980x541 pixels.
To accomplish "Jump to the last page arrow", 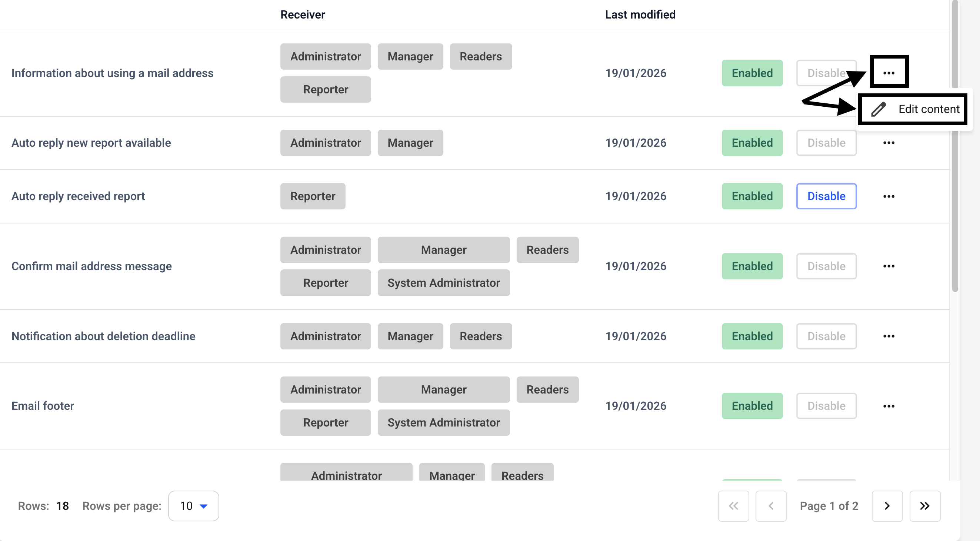I will [x=924, y=505].
